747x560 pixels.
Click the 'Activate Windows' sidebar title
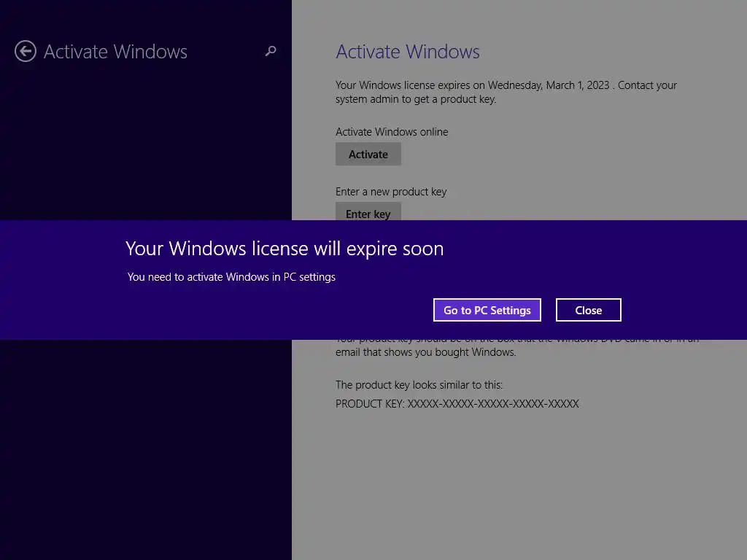point(115,52)
